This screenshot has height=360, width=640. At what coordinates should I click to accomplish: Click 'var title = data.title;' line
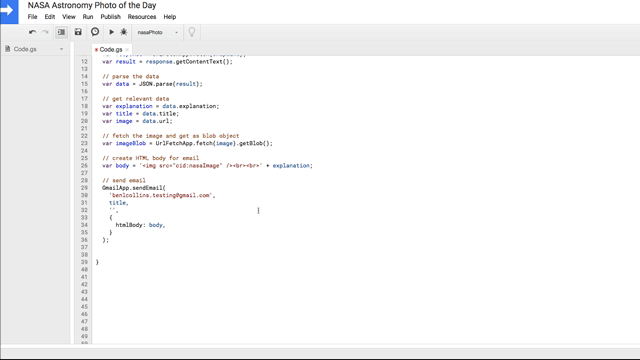(140, 113)
